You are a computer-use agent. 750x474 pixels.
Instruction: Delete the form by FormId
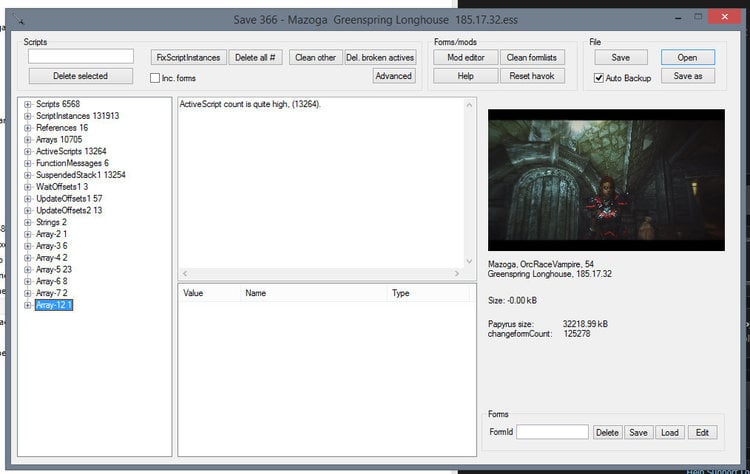[607, 432]
